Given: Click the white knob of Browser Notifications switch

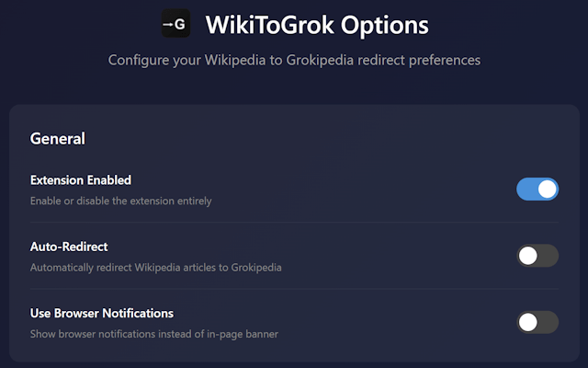Looking at the screenshot, I should tap(527, 322).
